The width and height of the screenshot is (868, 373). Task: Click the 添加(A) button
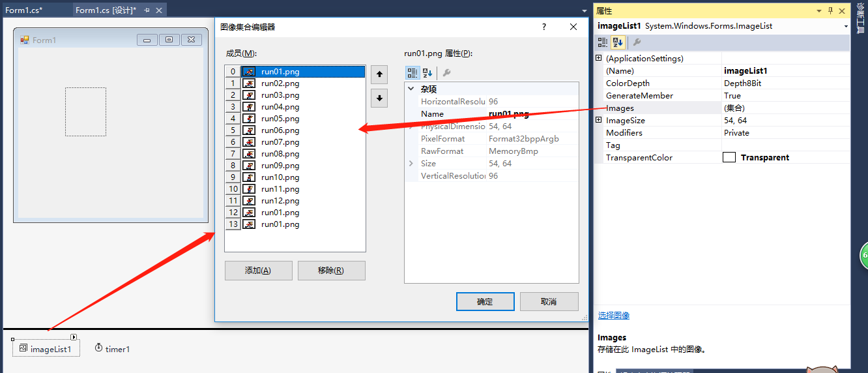[258, 271]
